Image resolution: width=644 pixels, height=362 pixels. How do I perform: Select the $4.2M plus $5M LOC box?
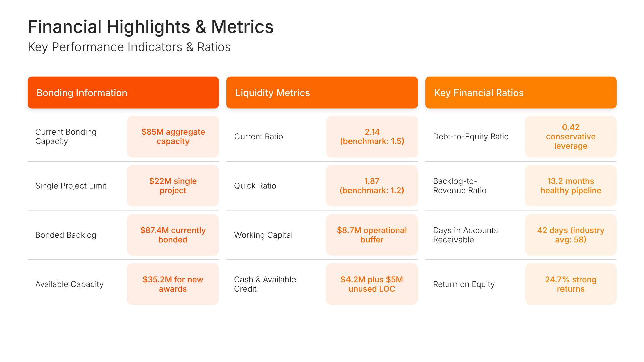pos(372,284)
